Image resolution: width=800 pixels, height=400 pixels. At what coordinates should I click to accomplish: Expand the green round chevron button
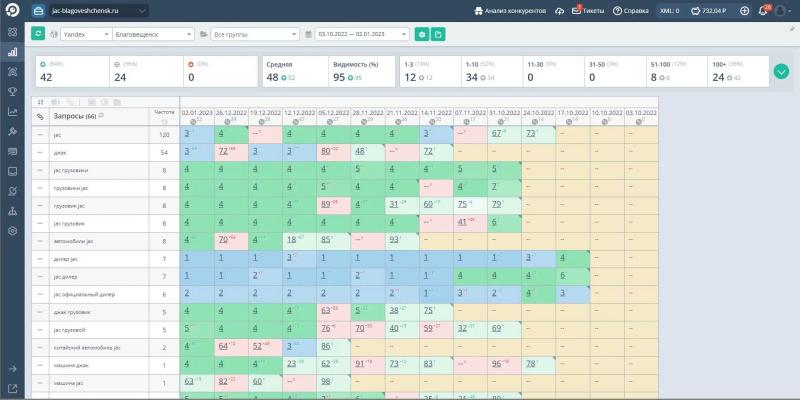[x=781, y=71]
